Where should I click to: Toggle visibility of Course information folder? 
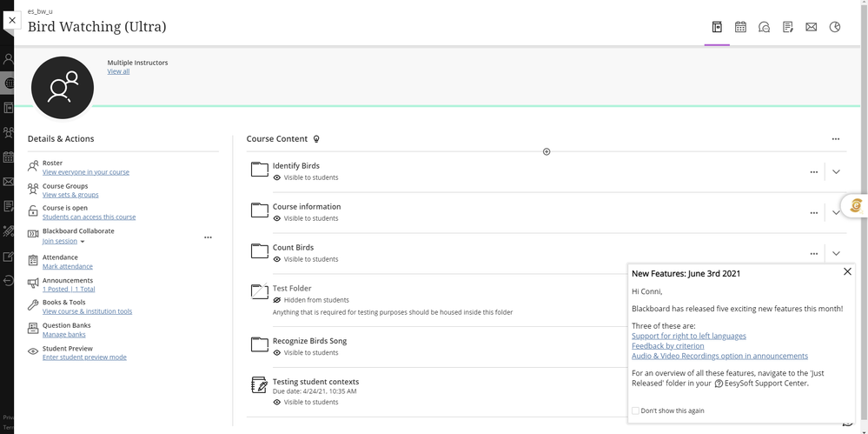point(306,218)
